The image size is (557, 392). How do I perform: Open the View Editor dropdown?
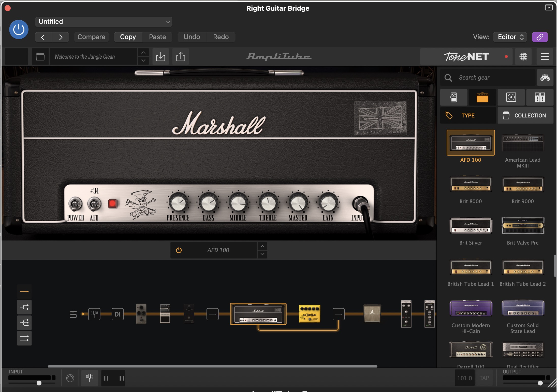(510, 37)
